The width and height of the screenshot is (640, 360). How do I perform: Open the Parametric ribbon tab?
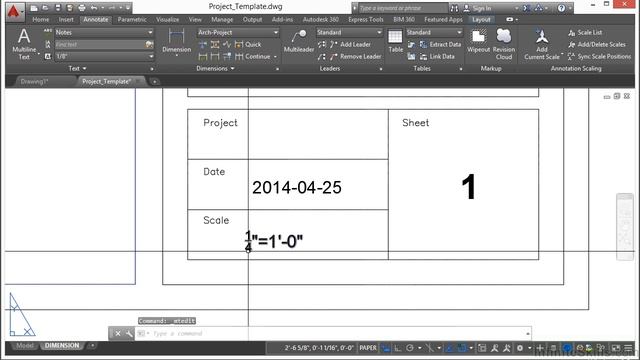tap(132, 19)
